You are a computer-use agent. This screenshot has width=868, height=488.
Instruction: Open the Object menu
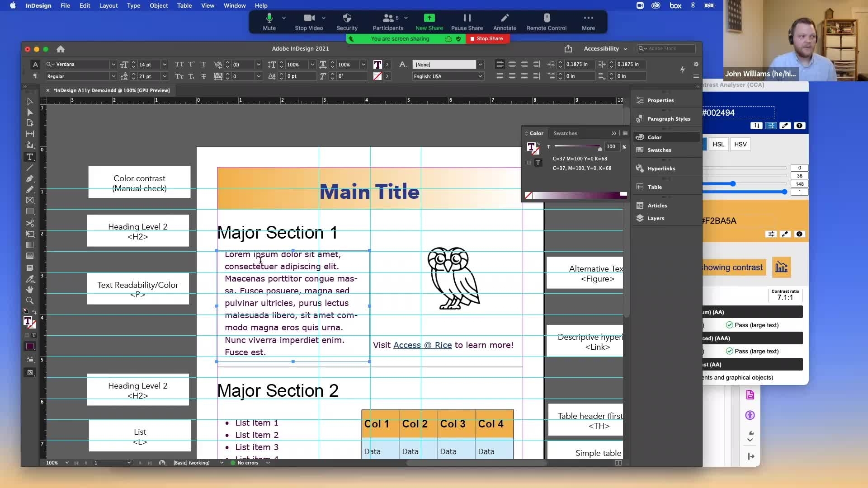pyautogui.click(x=159, y=5)
